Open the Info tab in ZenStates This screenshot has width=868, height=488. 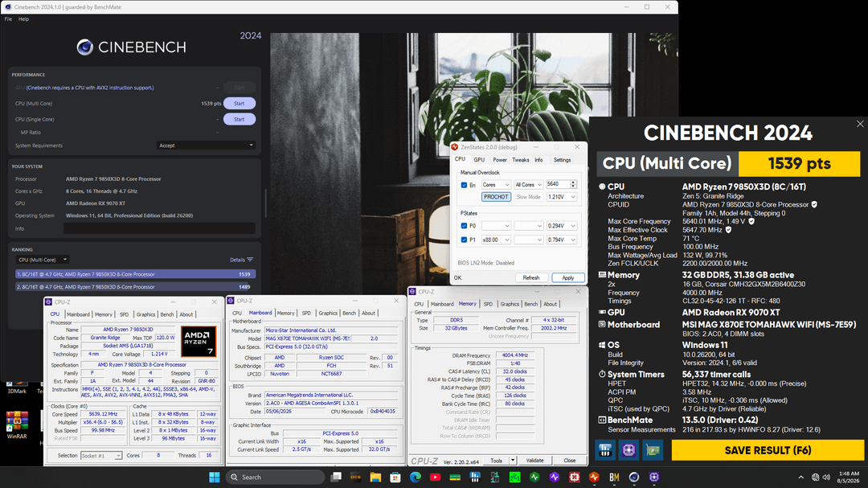click(538, 159)
